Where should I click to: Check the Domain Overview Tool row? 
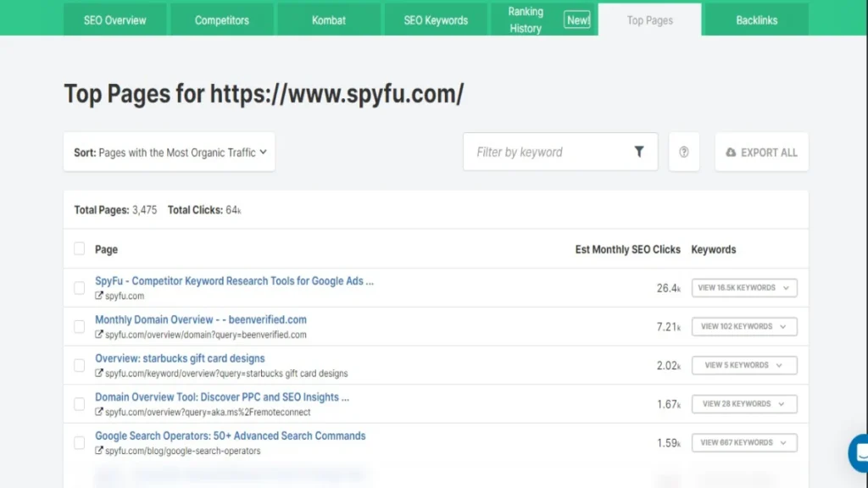click(79, 404)
